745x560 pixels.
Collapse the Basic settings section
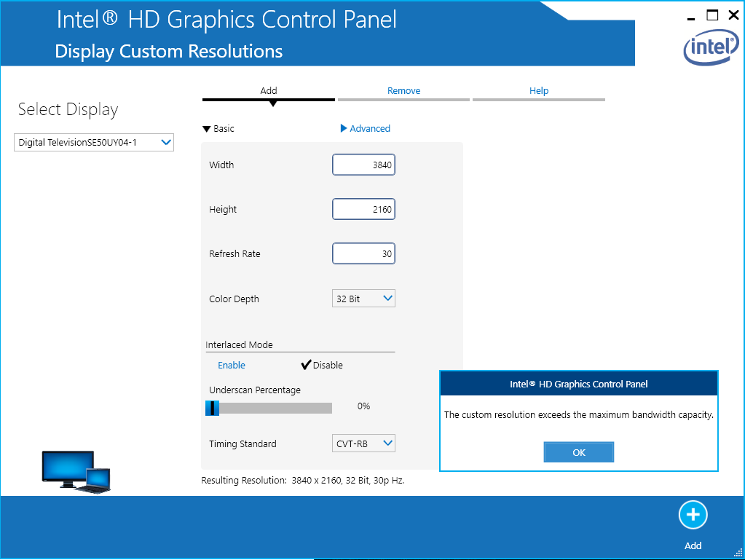coord(218,129)
